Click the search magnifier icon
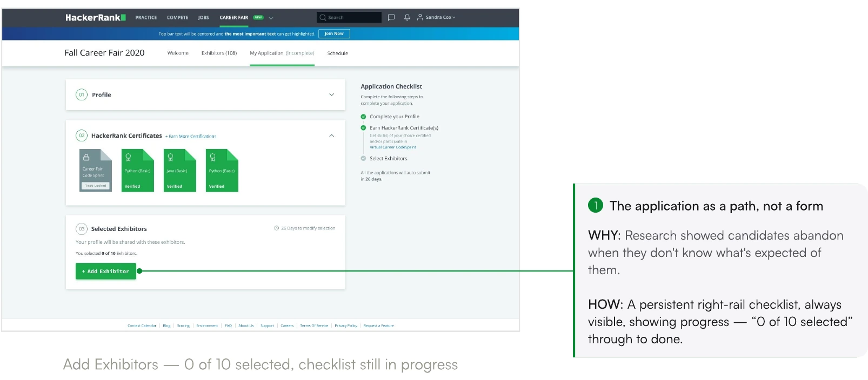 (323, 17)
